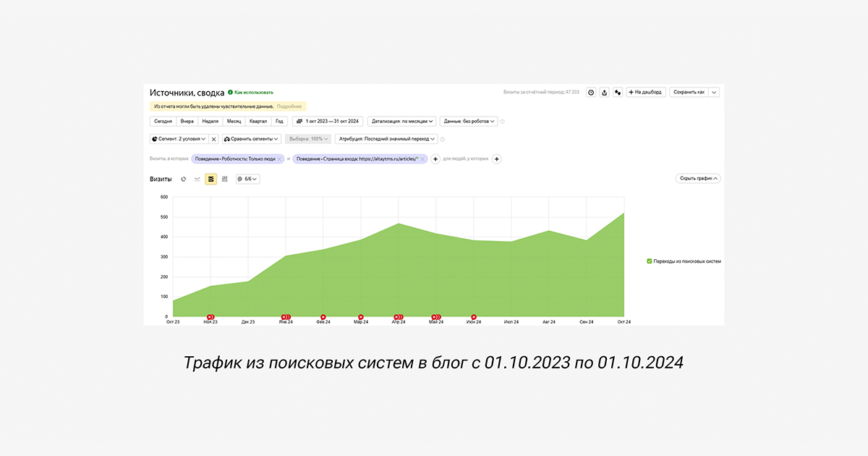868x456 pixels.
Task: Switch chart to pie view
Action: (x=184, y=179)
